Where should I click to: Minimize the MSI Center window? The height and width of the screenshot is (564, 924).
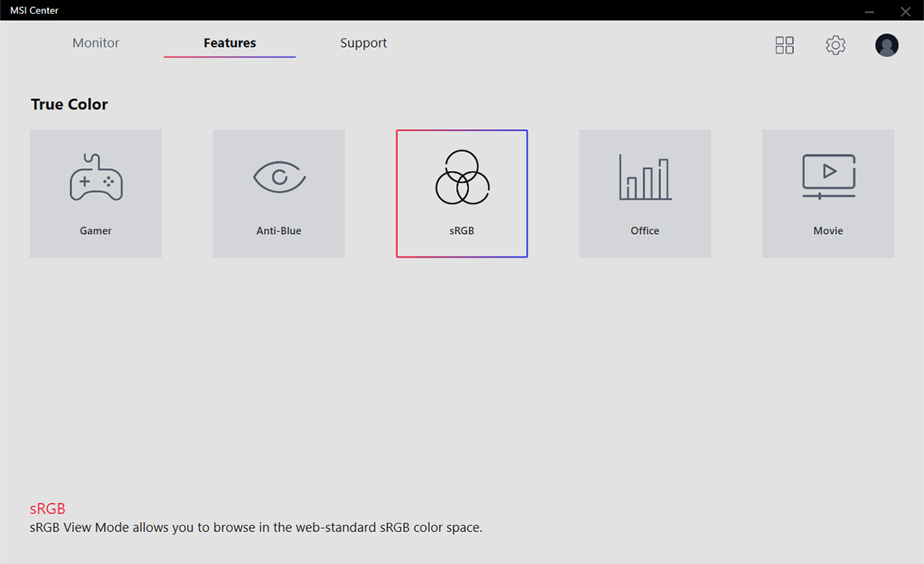[869, 12]
